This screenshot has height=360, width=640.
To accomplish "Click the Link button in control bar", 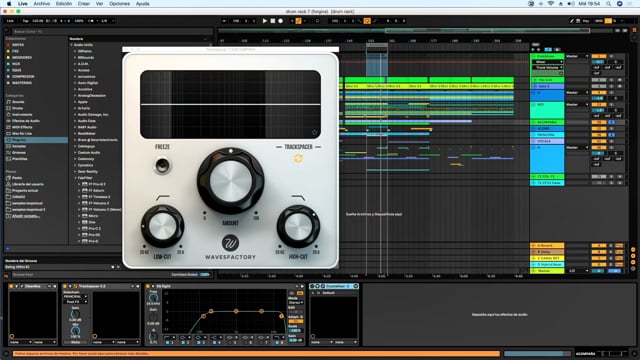I will coord(11,21).
